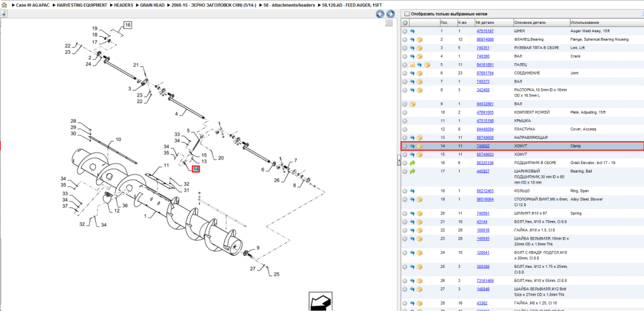Click callout 4 next to the shaft
The height and width of the screenshot is (311, 644).
point(176,114)
